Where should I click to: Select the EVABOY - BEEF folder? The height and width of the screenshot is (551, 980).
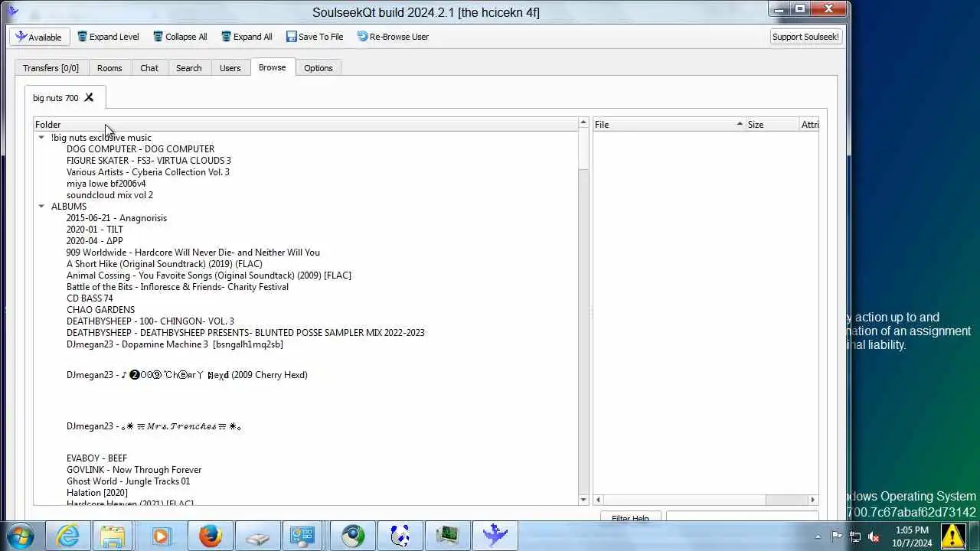96,458
